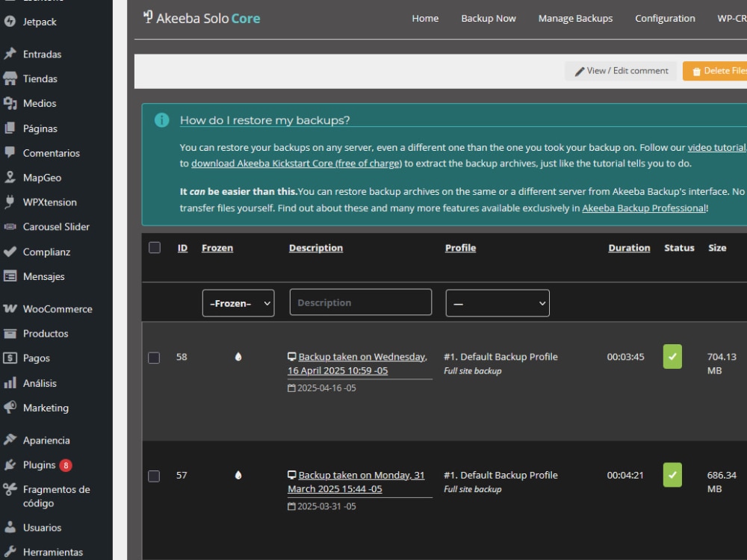Click the Apariencia brush icon

click(10, 440)
